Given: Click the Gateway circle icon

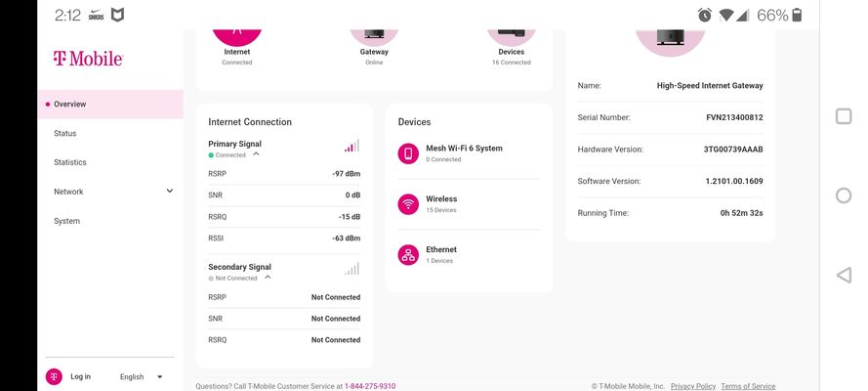Looking at the screenshot, I should [x=374, y=36].
